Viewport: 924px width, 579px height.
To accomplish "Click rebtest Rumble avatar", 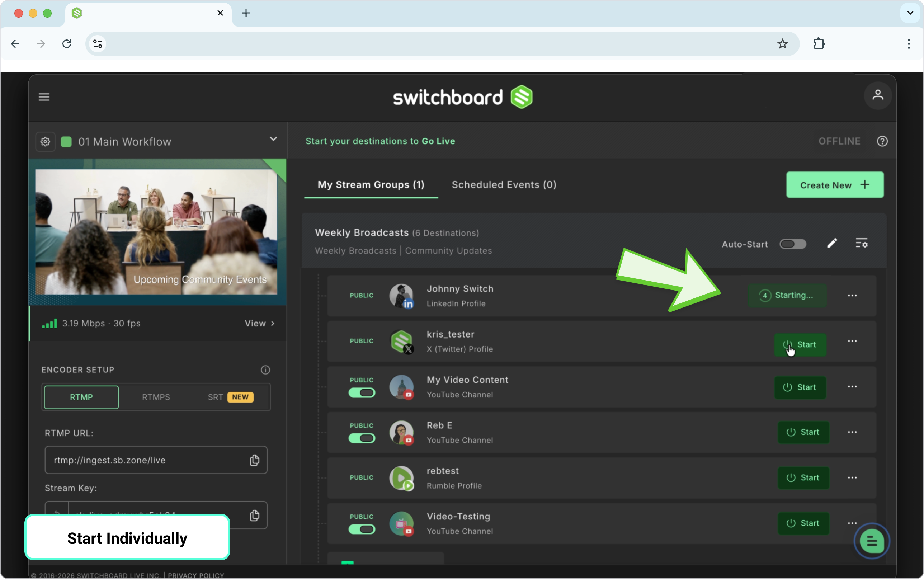I will pos(401,478).
